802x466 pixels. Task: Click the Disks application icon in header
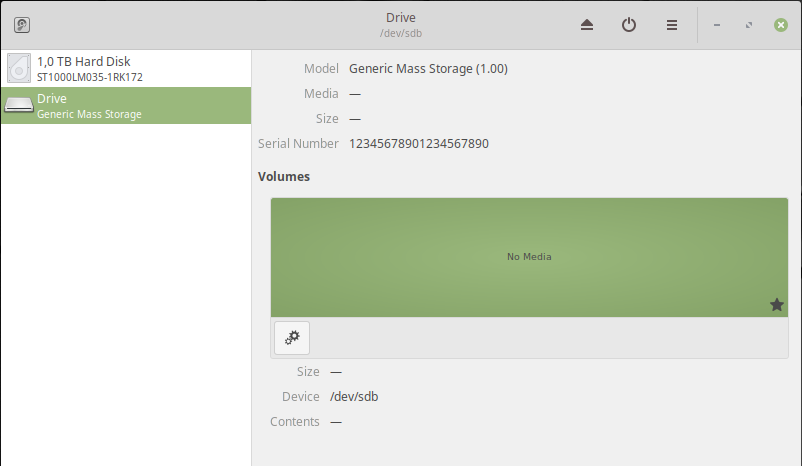(21, 25)
